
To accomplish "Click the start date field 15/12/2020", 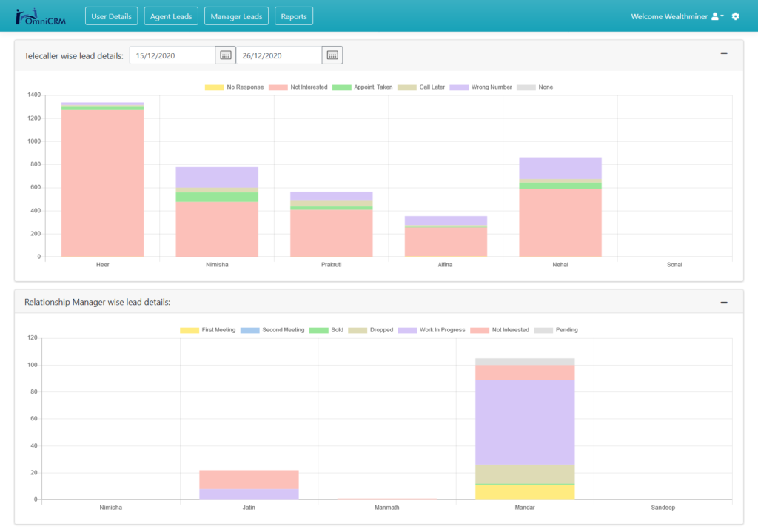I will tap(172, 55).
